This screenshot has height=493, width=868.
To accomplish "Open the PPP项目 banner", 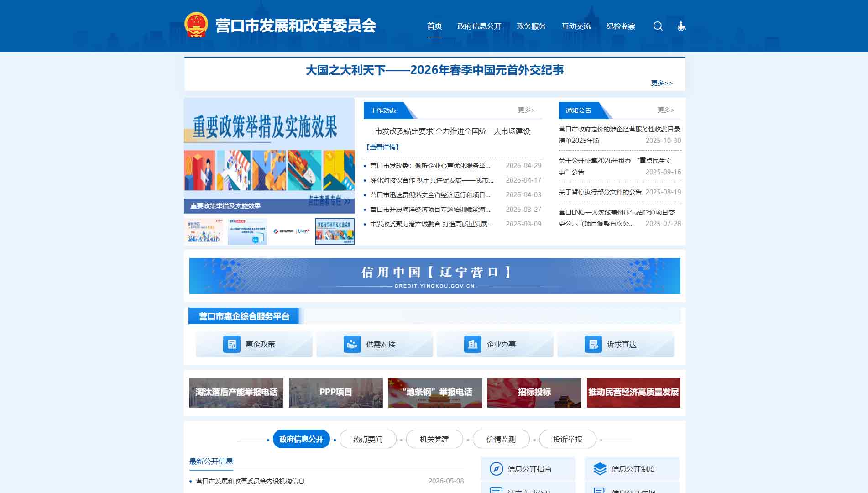I will click(x=336, y=393).
